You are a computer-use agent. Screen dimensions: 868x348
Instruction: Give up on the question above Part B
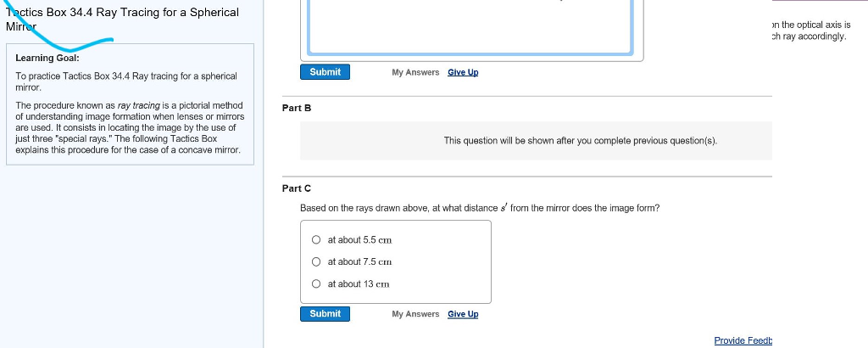click(463, 72)
